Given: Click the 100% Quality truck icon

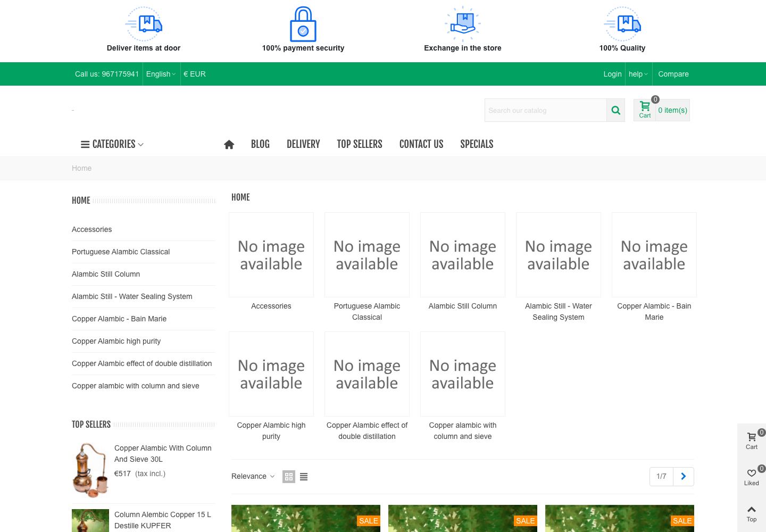Looking at the screenshot, I should click(622, 24).
